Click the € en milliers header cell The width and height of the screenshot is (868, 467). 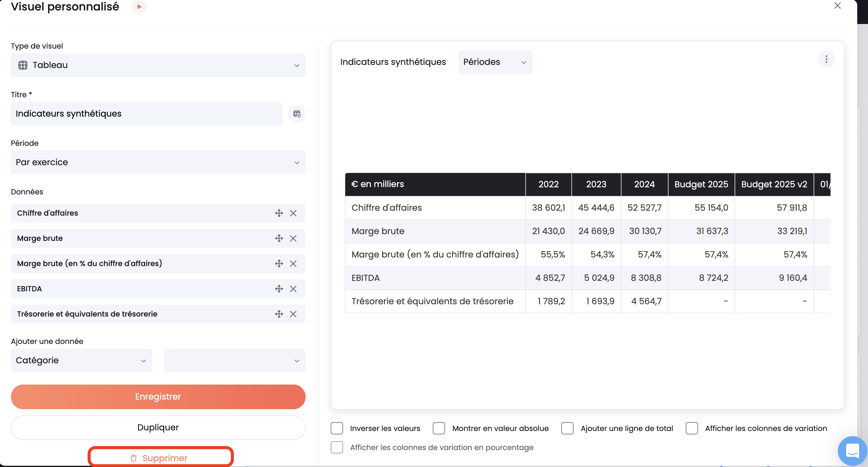coord(435,185)
